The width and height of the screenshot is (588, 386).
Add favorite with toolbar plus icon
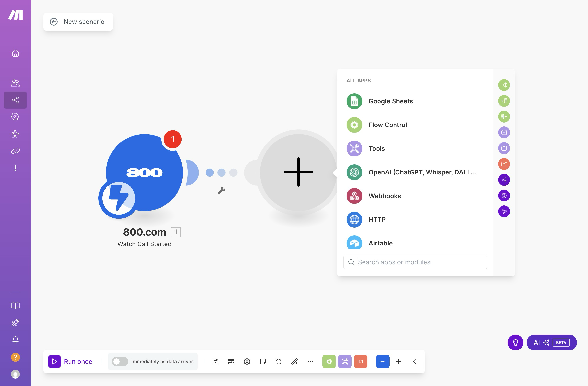[x=398, y=362]
